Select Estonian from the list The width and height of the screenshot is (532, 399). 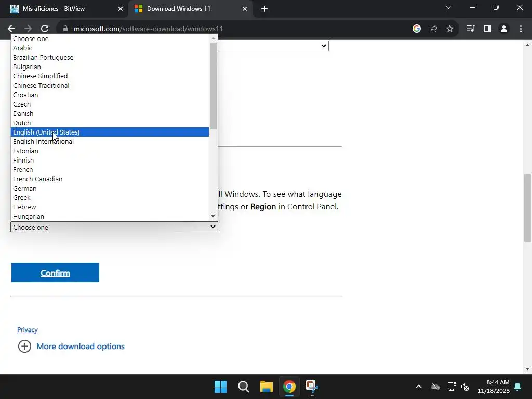point(110,151)
